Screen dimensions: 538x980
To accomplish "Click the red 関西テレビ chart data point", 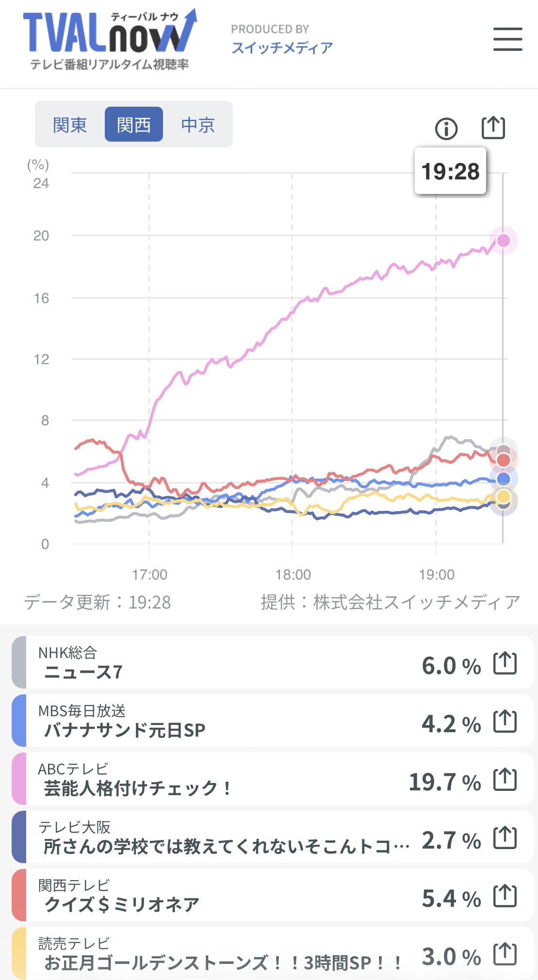I will [x=504, y=460].
